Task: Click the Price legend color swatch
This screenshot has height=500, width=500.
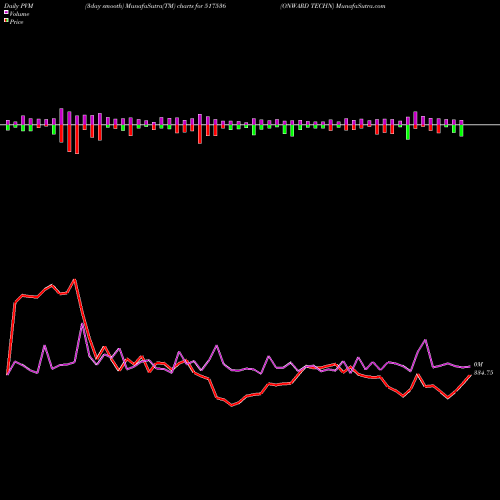Action: (6, 21)
